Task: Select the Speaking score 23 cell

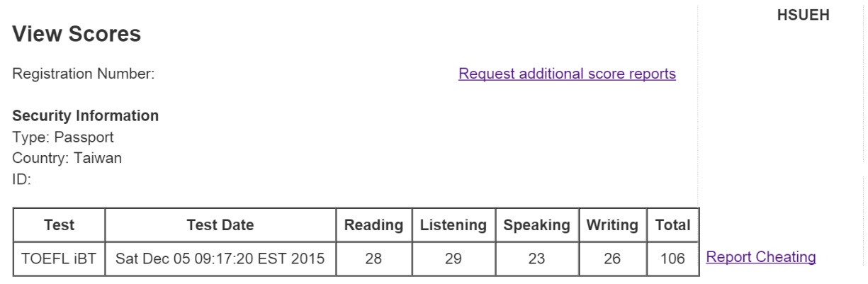Action: [x=537, y=259]
